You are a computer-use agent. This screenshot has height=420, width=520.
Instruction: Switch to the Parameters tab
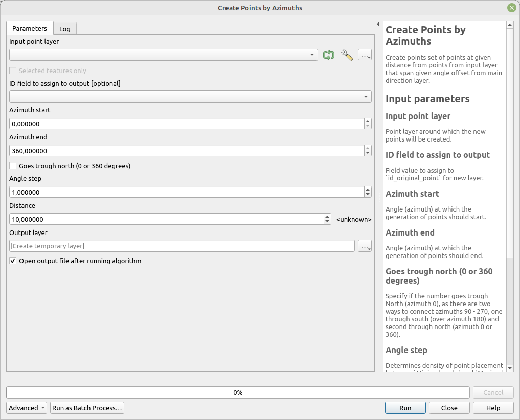29,29
